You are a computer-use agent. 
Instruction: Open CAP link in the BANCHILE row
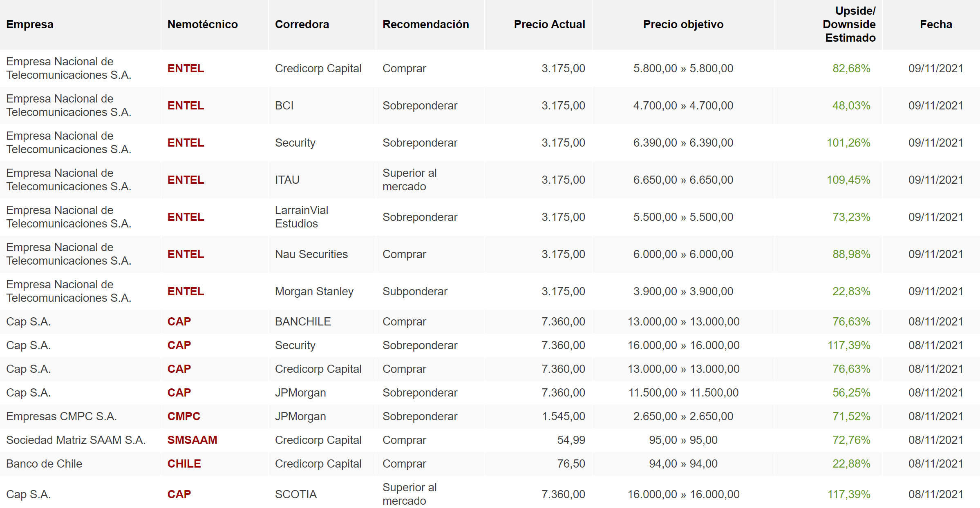click(x=179, y=321)
